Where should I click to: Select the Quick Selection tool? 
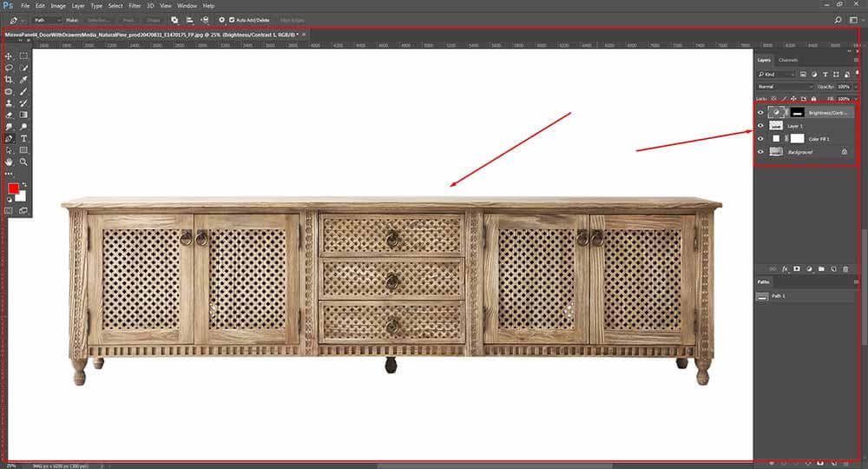tap(23, 68)
